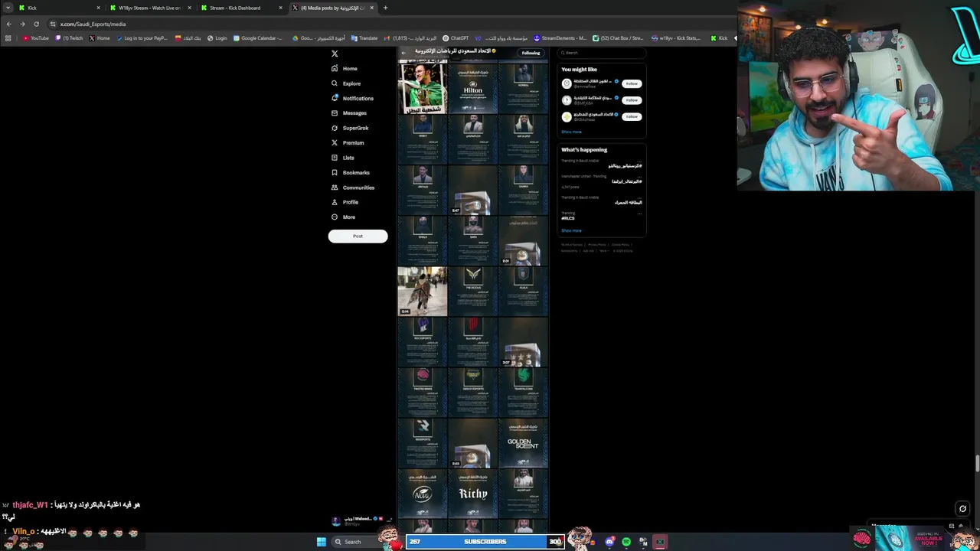Open Home in the X sidebar
The height and width of the screenshot is (551, 980).
click(x=345, y=68)
